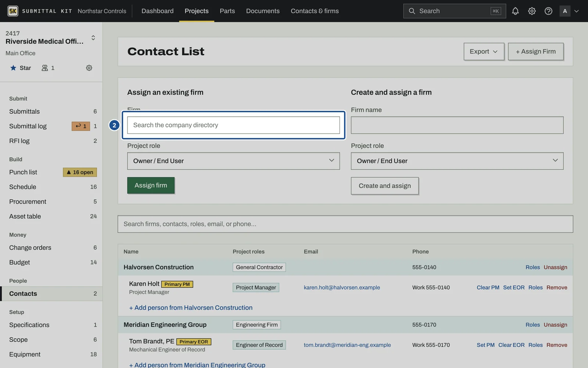Click the Firm name input

point(457,125)
